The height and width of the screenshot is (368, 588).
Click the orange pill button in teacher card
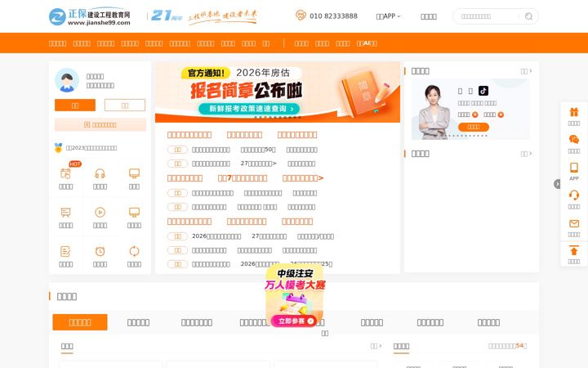473,127
